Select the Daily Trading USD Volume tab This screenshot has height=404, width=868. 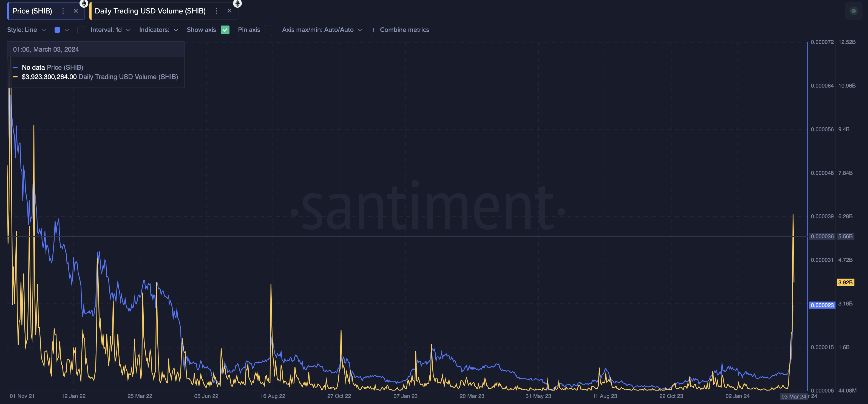[x=150, y=11]
